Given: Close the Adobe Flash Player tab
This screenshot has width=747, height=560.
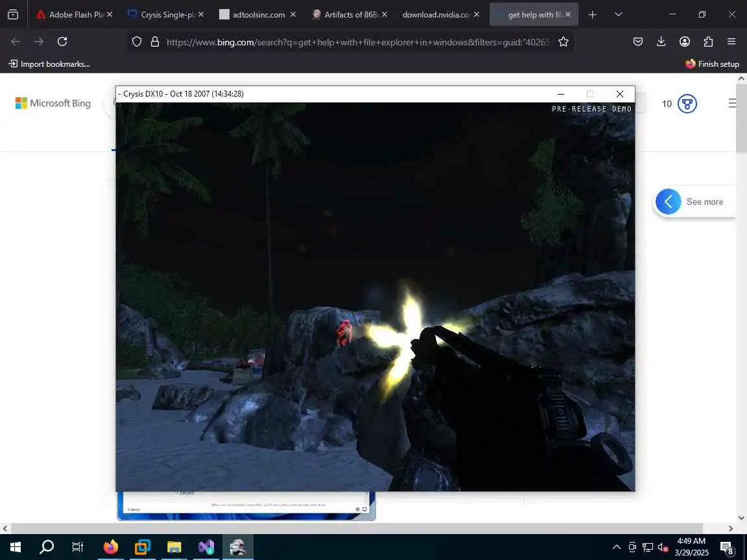Looking at the screenshot, I should coord(110,15).
